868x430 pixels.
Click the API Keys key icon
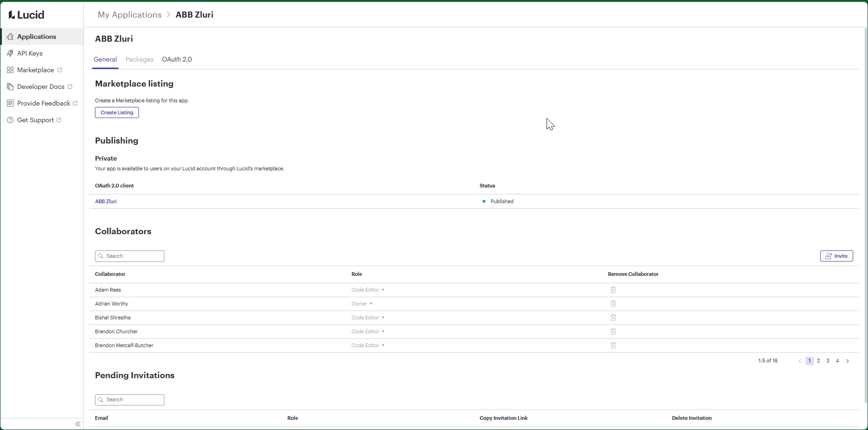tap(10, 53)
